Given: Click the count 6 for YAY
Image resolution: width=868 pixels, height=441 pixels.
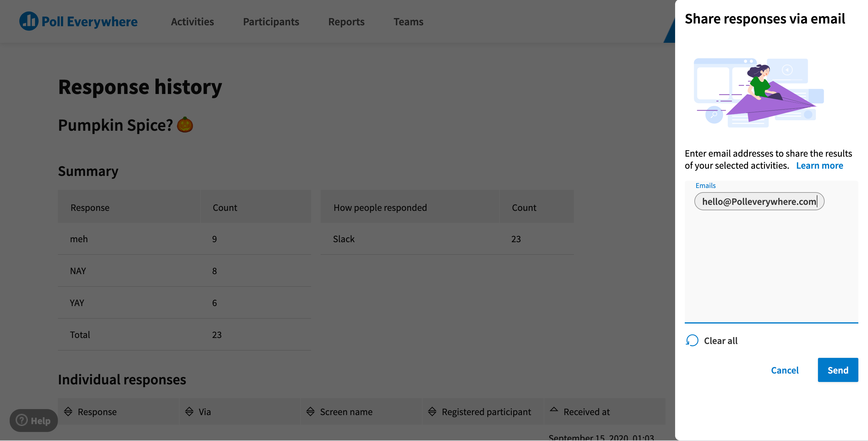Looking at the screenshot, I should 214,303.
